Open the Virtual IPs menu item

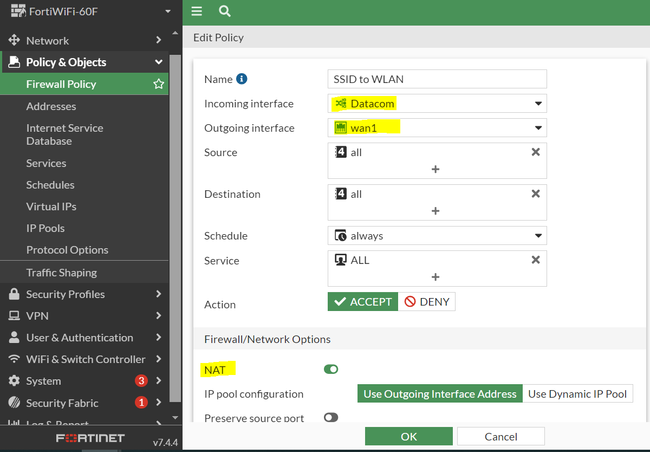pyautogui.click(x=84, y=206)
